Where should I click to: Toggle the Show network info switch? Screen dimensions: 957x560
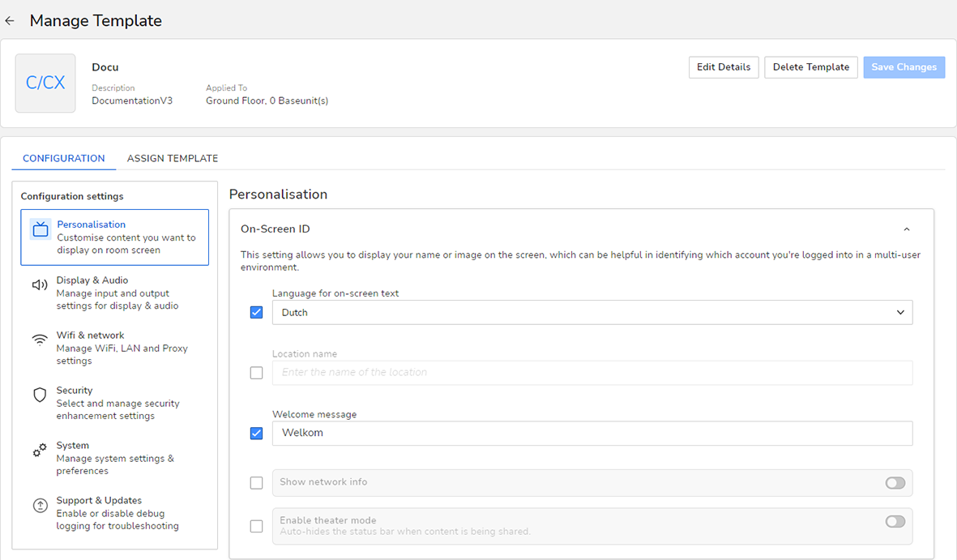pos(895,483)
